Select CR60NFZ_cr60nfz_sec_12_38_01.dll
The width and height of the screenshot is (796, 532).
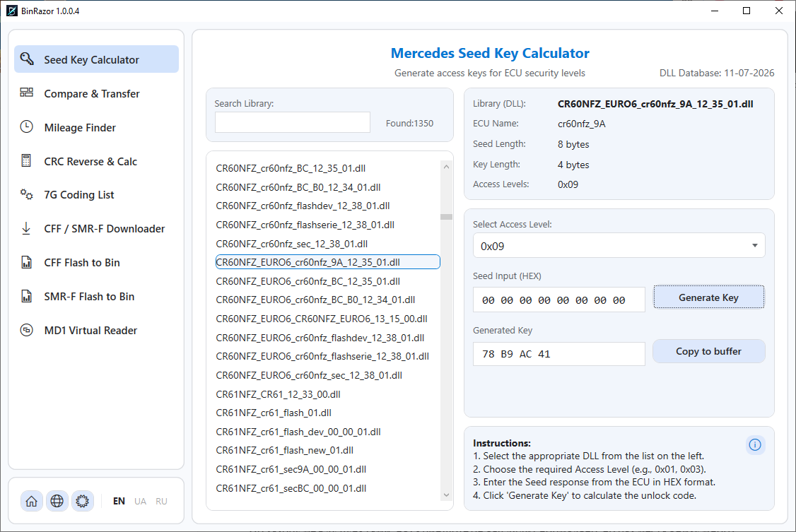click(x=328, y=244)
